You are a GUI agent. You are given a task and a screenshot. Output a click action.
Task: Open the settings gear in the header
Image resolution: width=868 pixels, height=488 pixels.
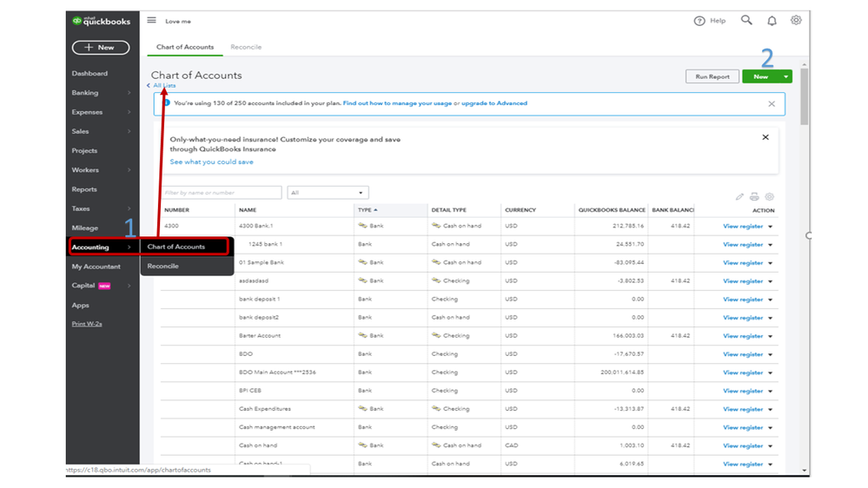point(796,20)
